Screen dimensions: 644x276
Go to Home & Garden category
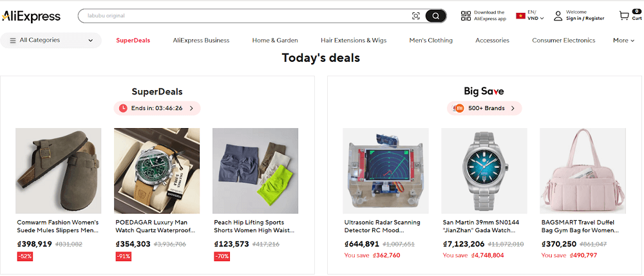tap(275, 41)
